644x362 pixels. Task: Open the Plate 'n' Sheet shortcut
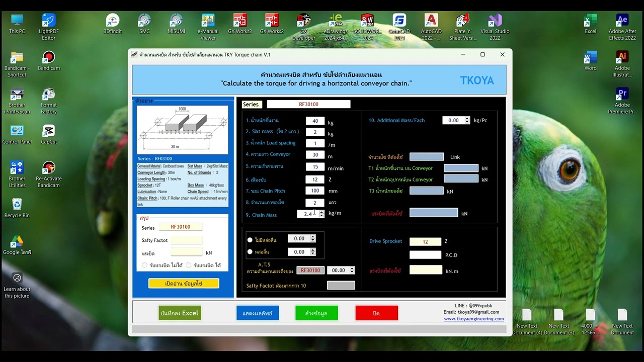tap(463, 27)
